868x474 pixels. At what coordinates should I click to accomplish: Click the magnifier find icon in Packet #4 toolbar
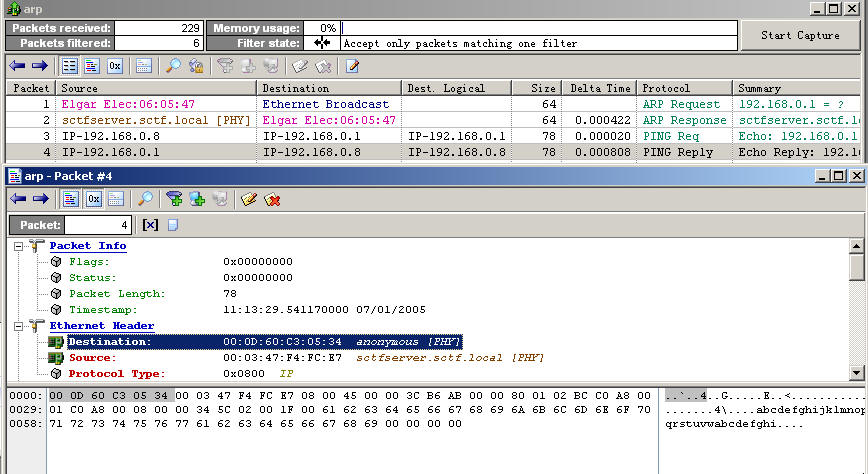[x=146, y=199]
